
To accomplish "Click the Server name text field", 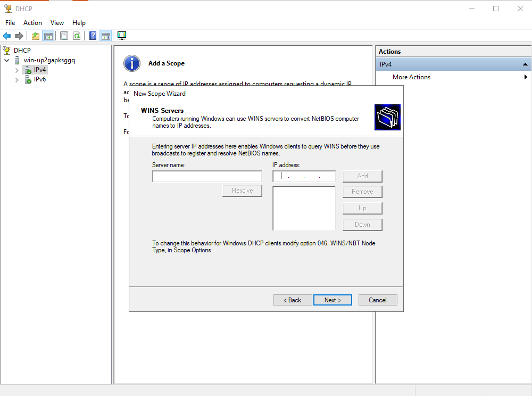I will tap(207, 177).
